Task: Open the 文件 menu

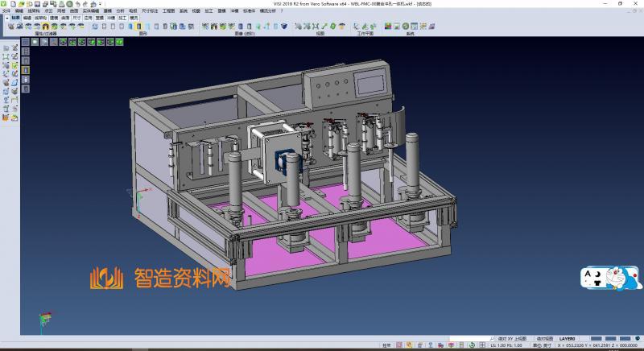Action: pos(6,10)
